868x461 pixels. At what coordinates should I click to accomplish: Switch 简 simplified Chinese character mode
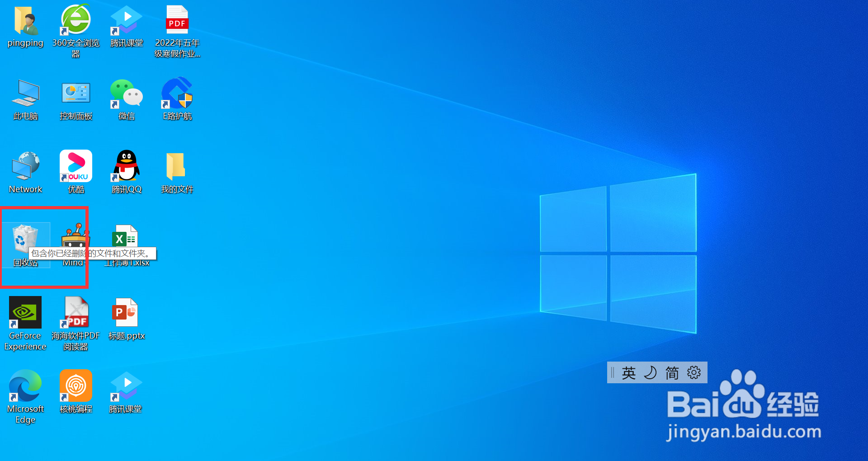[672, 373]
